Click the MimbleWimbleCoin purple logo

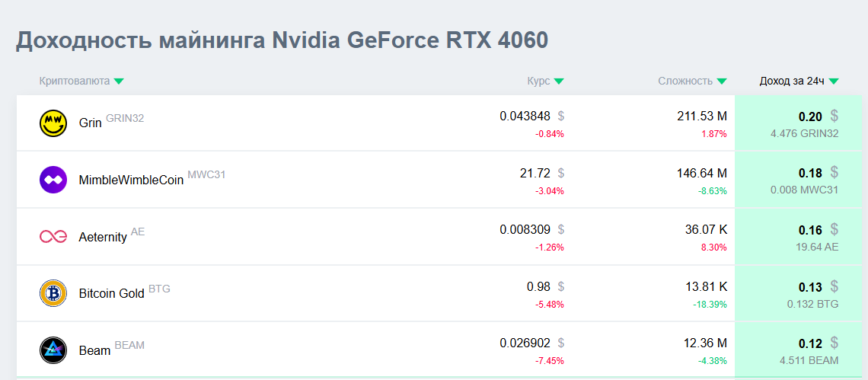tap(53, 180)
